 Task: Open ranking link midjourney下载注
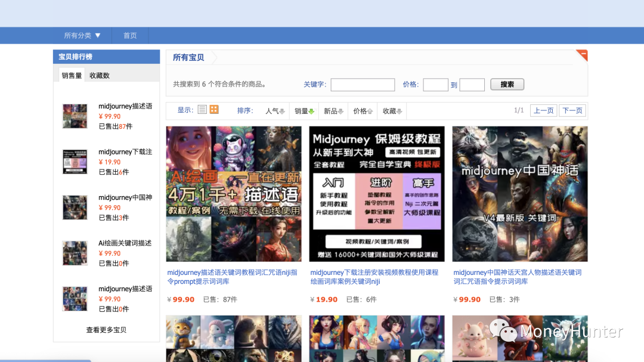tap(125, 151)
